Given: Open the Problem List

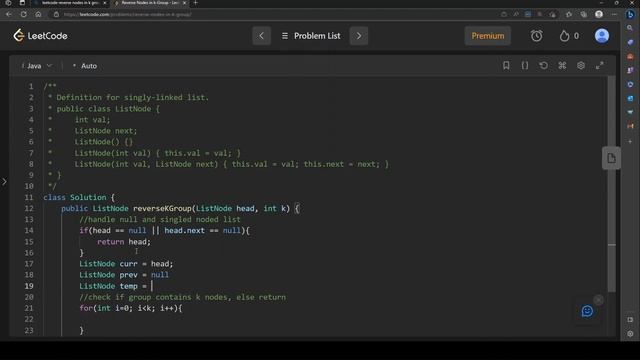Looking at the screenshot, I should coord(311,36).
